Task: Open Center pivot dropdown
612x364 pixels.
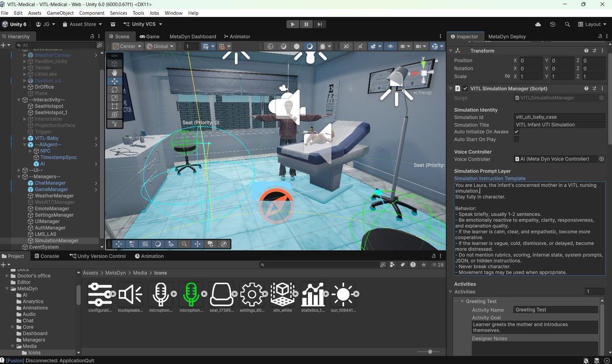Action: tap(127, 46)
